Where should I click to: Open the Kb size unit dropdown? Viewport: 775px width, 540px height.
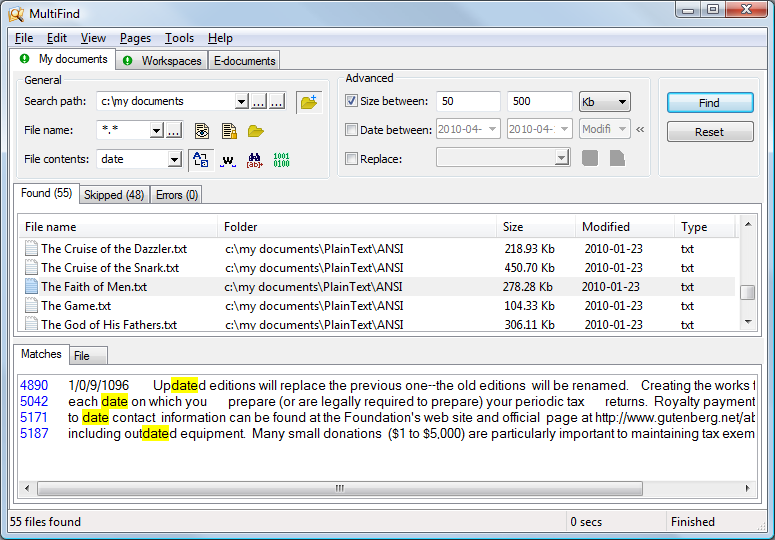pos(604,102)
